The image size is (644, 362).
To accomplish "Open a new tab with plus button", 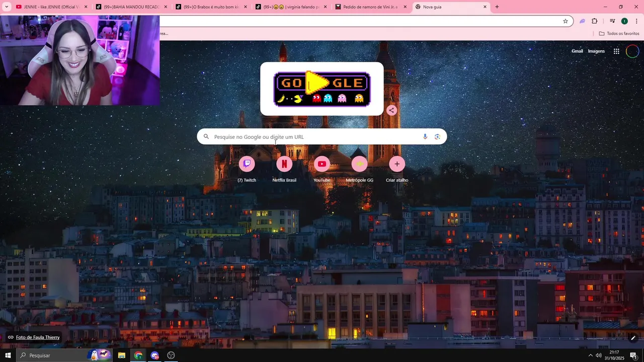I will [497, 7].
